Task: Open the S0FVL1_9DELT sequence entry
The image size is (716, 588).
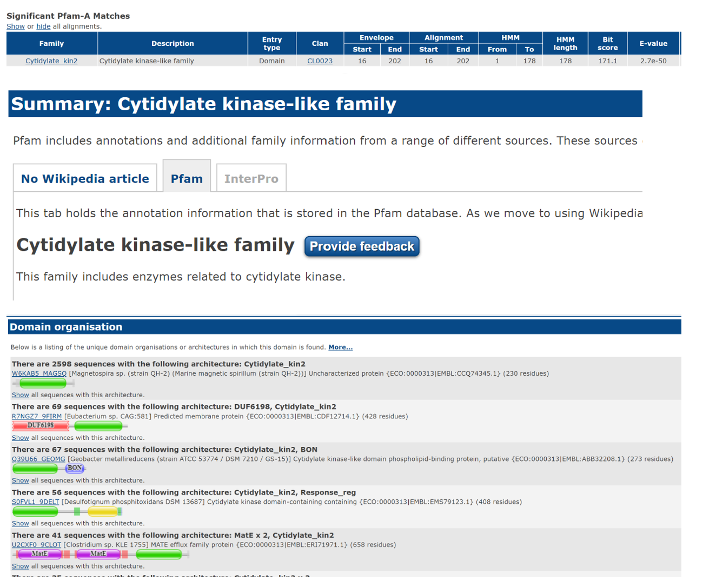Action: (x=35, y=502)
